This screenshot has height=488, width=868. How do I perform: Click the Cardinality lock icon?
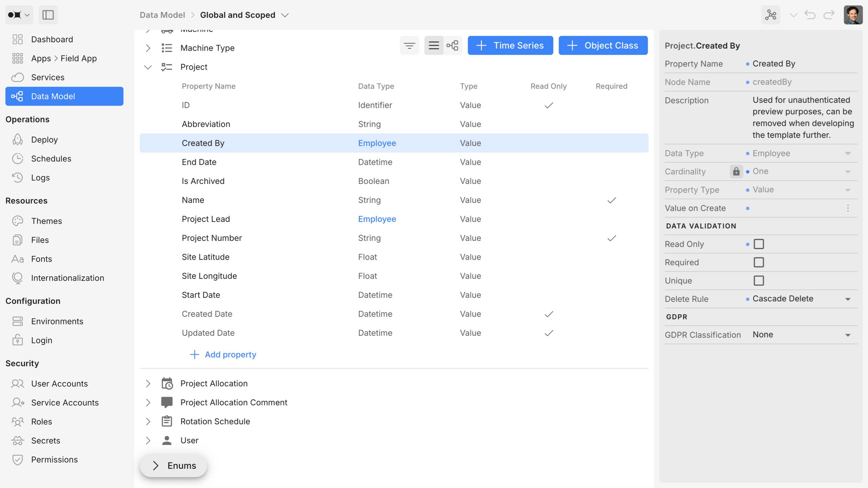pyautogui.click(x=736, y=171)
